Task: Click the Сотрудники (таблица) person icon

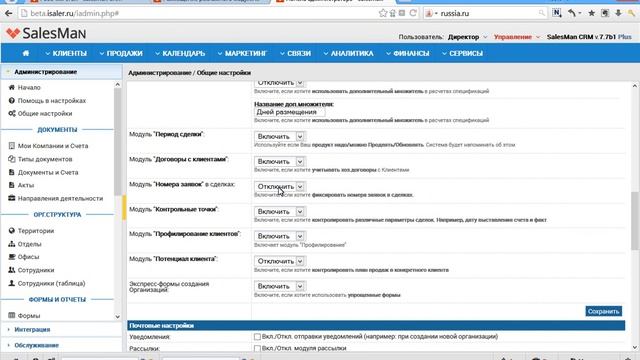Action: click(x=11, y=283)
